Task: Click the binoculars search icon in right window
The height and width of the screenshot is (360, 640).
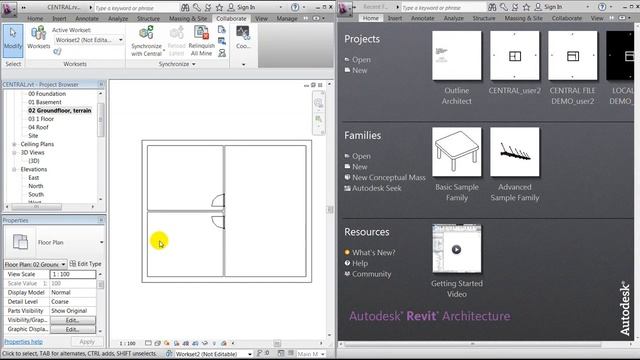Action: [492, 7]
